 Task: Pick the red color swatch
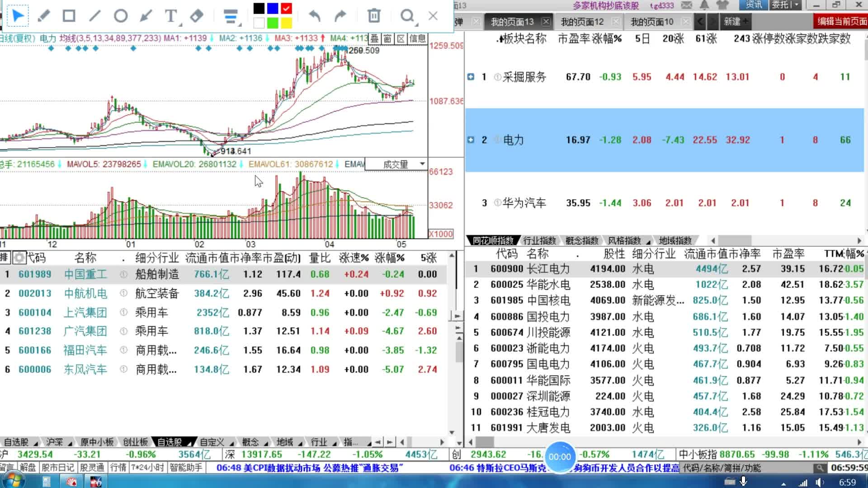[286, 9]
